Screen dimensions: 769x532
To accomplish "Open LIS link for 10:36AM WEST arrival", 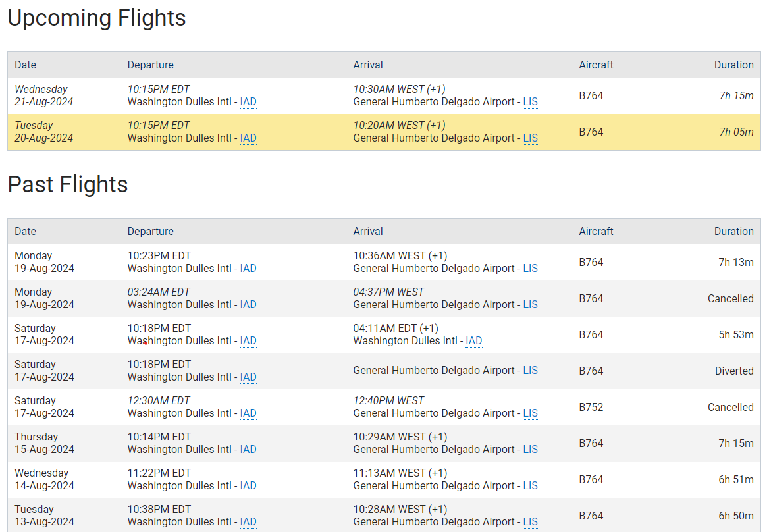I will (x=530, y=269).
